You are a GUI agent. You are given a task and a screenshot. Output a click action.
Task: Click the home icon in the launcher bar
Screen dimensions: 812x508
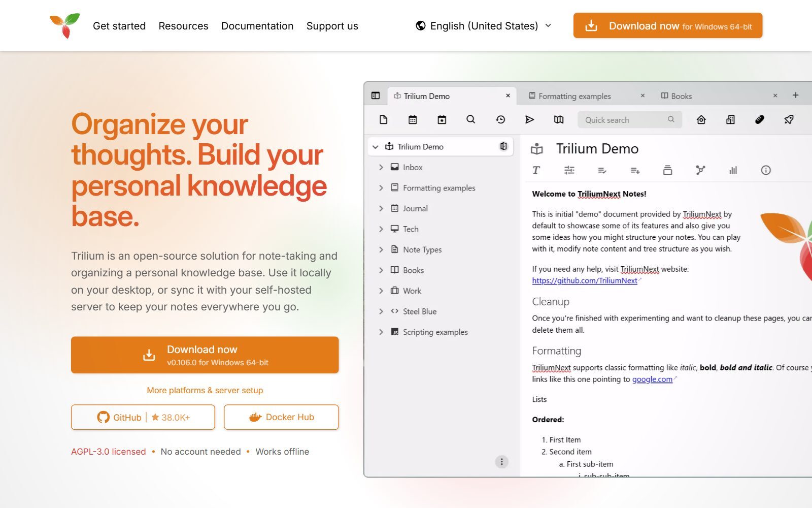[701, 119]
